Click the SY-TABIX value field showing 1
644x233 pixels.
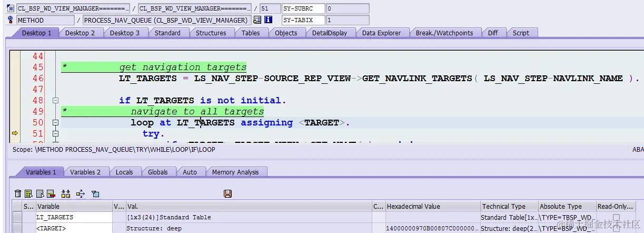pyautogui.click(x=347, y=20)
